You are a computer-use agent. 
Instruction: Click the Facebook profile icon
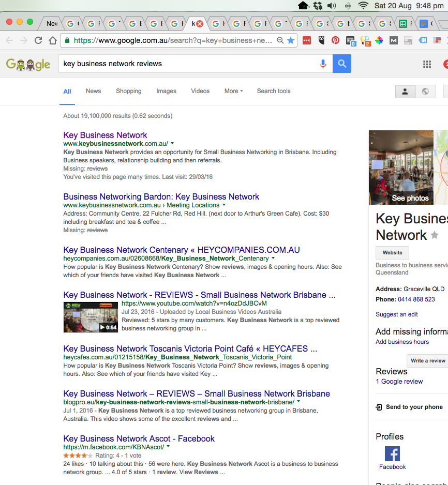tap(392, 454)
